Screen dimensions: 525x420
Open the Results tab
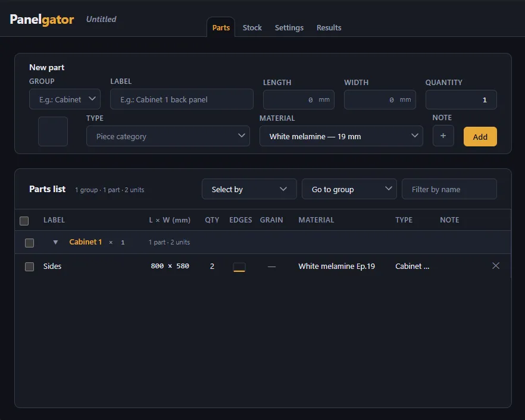(x=329, y=28)
